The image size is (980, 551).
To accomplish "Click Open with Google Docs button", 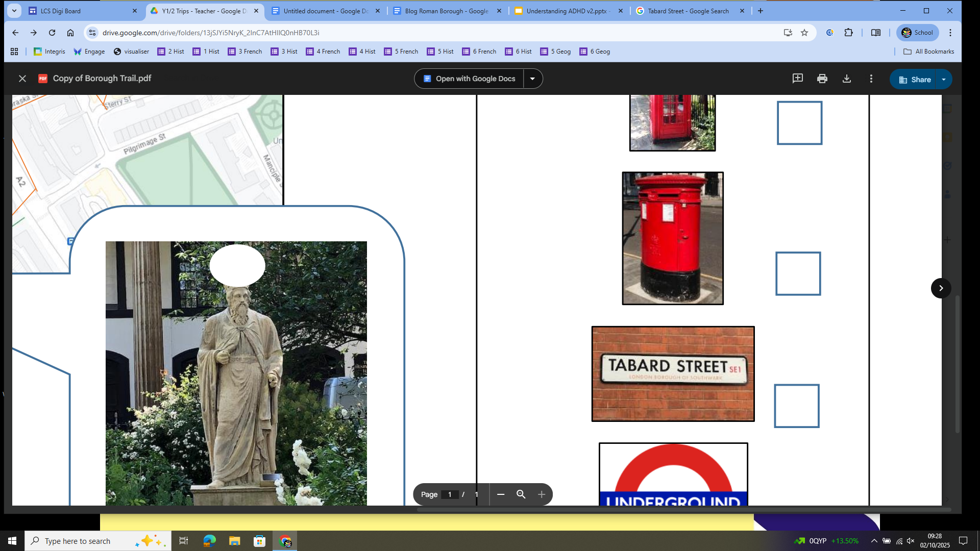I will [x=469, y=79].
